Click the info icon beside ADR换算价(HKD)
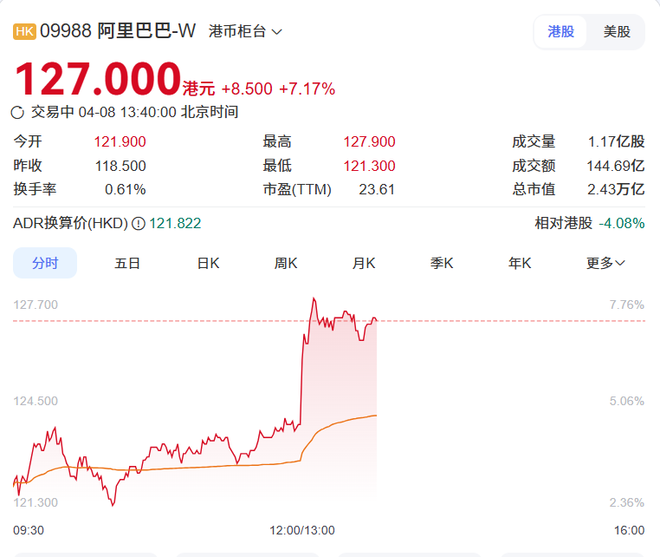The image size is (660, 557). click(138, 223)
